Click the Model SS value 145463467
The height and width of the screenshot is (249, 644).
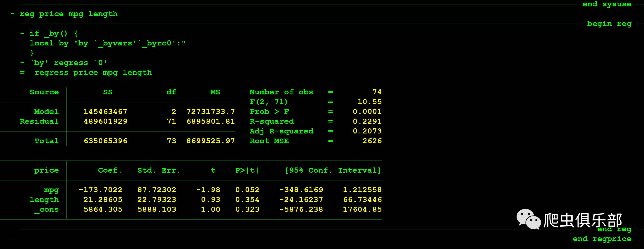tap(105, 112)
